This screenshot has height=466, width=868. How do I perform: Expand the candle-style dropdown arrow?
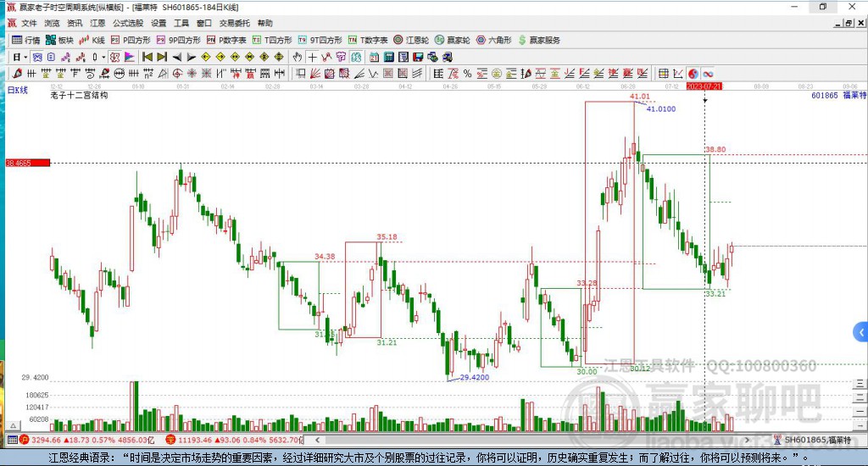(103, 57)
